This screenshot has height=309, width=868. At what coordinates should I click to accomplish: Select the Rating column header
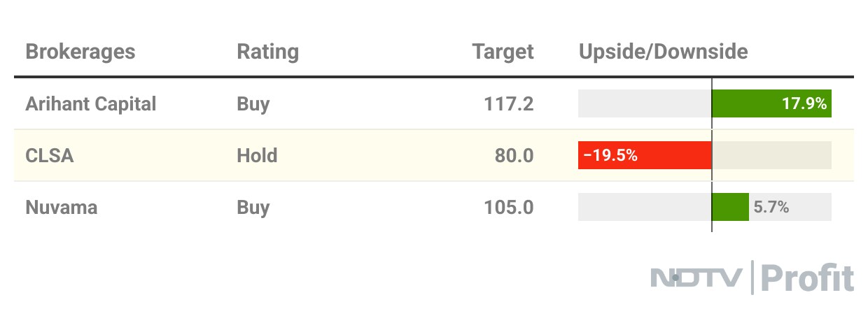(x=267, y=52)
